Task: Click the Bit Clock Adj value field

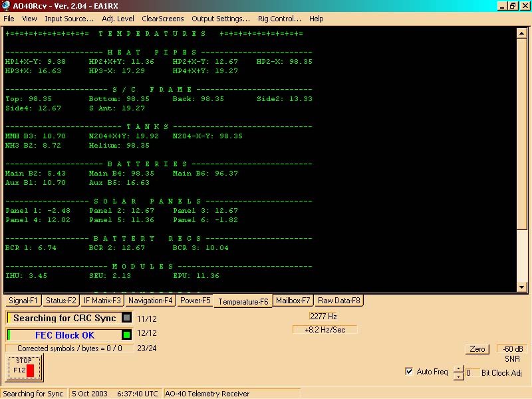Action: pyautogui.click(x=471, y=373)
